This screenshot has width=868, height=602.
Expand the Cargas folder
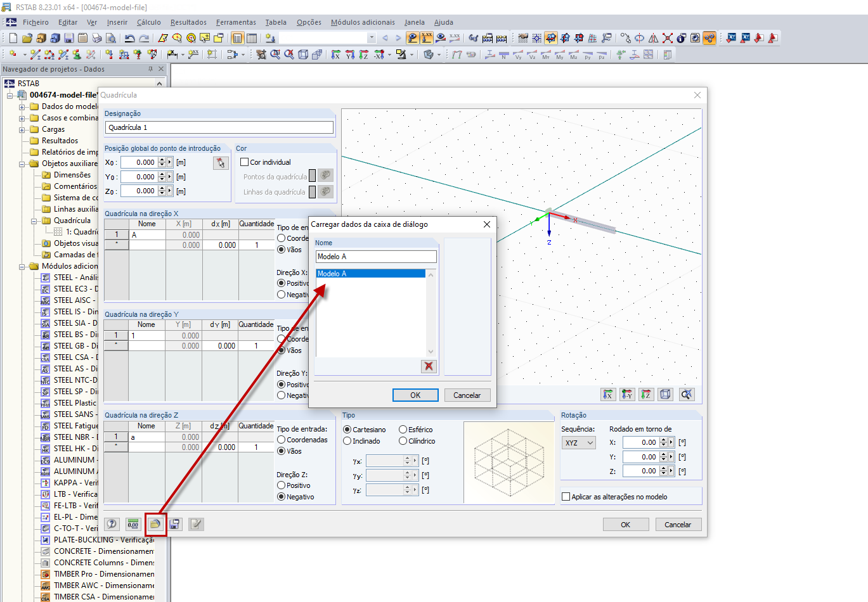(22, 129)
